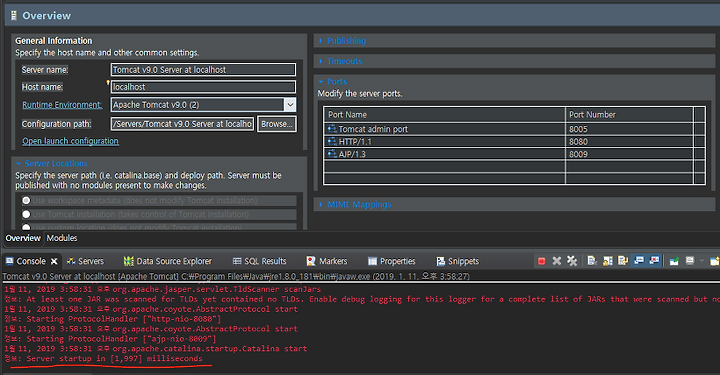Click the Remove Launch single-X icon
This screenshot has height=375, width=720.
tap(557, 261)
